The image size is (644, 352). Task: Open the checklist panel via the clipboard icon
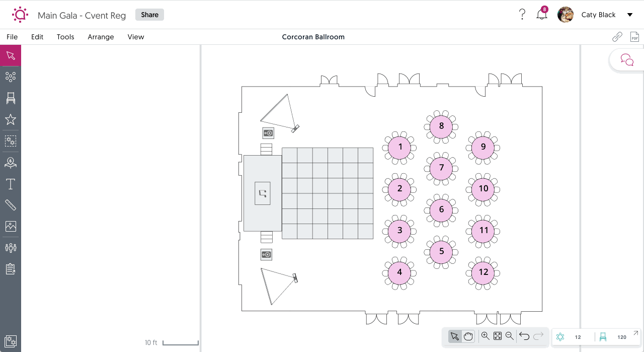[x=11, y=268]
